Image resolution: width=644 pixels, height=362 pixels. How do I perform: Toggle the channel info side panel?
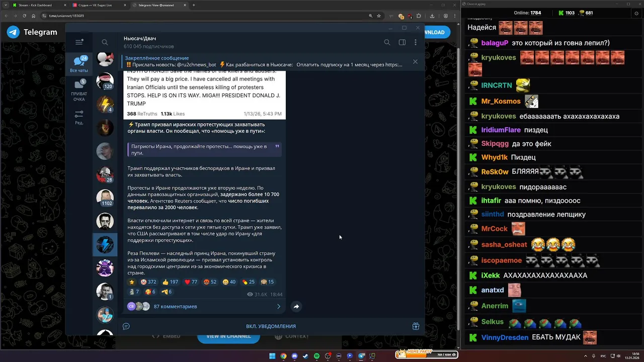coord(402,42)
